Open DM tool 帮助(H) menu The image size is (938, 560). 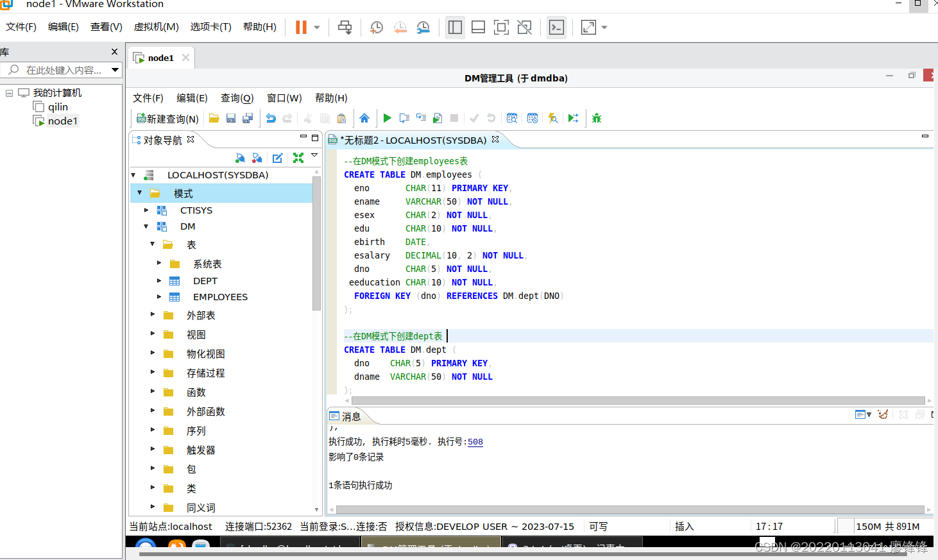331,98
